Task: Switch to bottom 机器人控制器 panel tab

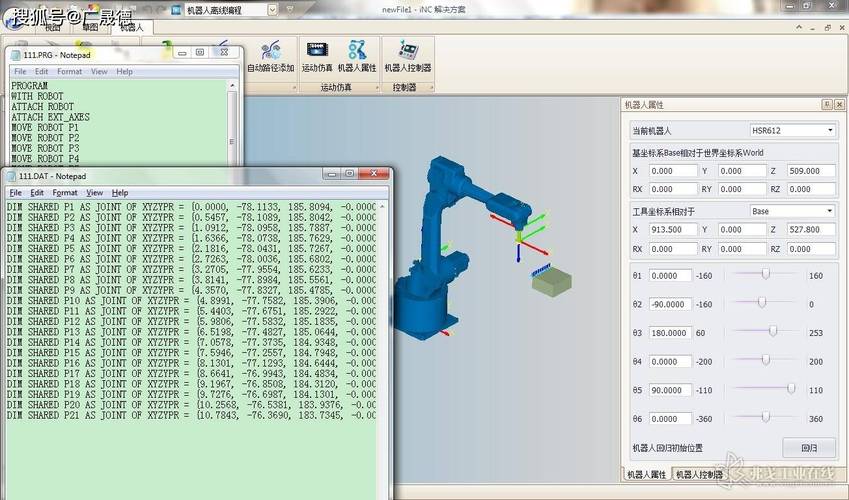Action: click(699, 475)
